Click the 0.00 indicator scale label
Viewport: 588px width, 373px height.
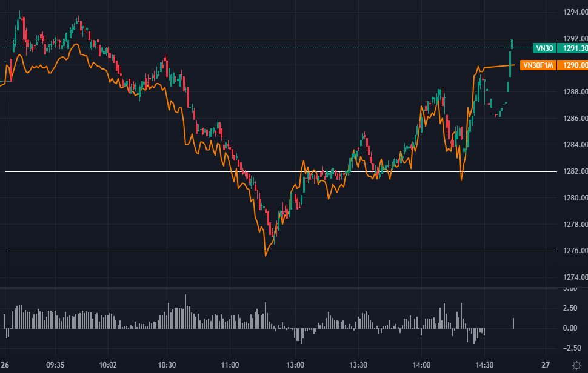tap(570, 328)
